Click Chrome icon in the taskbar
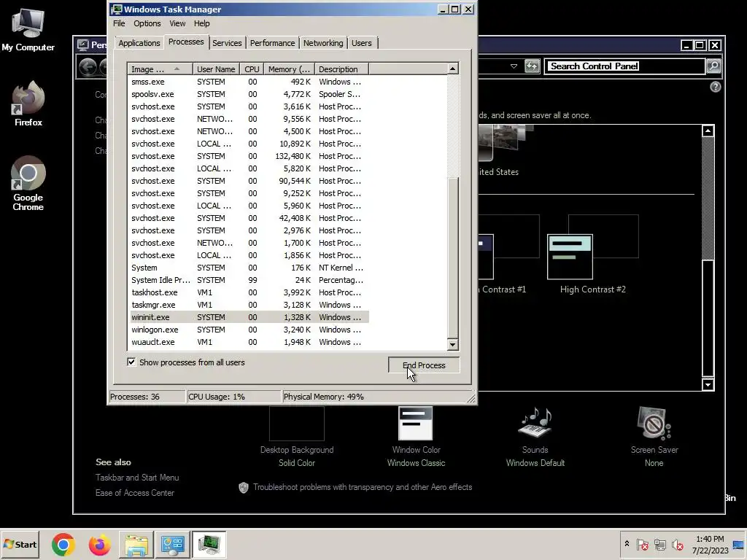 click(x=63, y=544)
